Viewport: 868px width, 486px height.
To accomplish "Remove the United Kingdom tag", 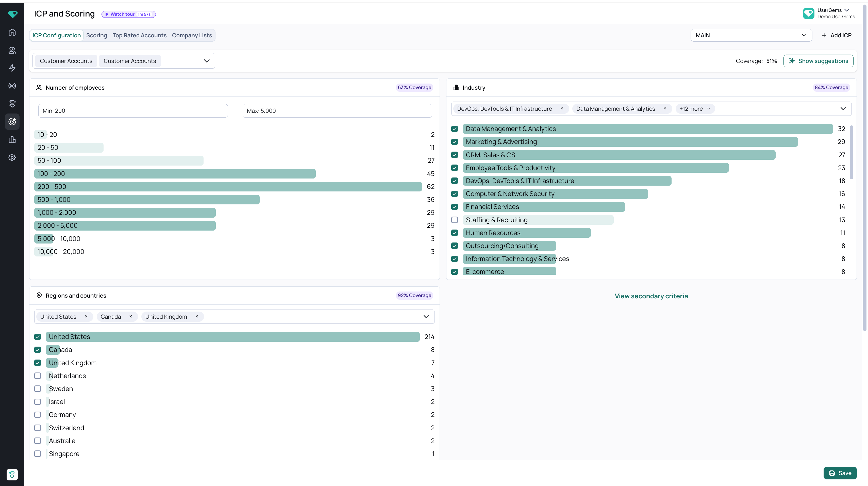I will (197, 316).
